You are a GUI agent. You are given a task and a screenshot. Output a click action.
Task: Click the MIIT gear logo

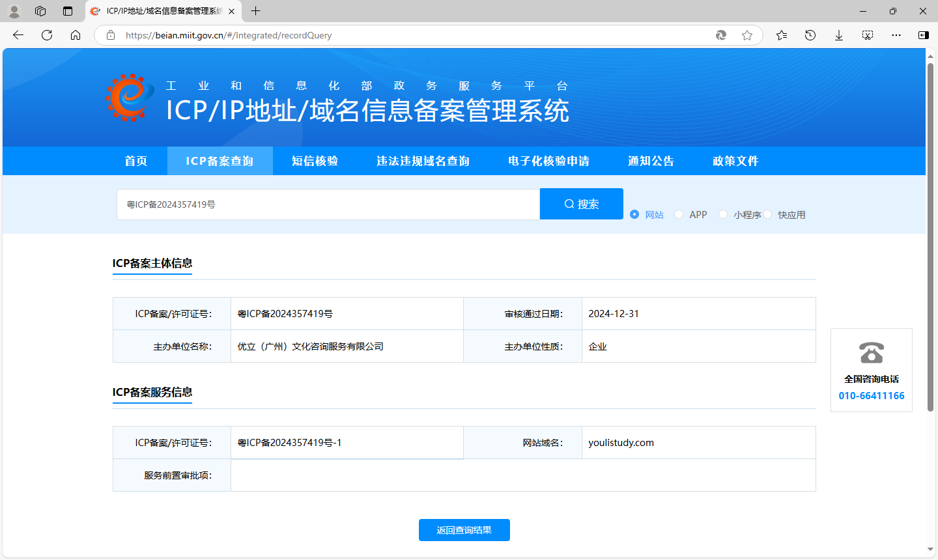[x=130, y=98]
